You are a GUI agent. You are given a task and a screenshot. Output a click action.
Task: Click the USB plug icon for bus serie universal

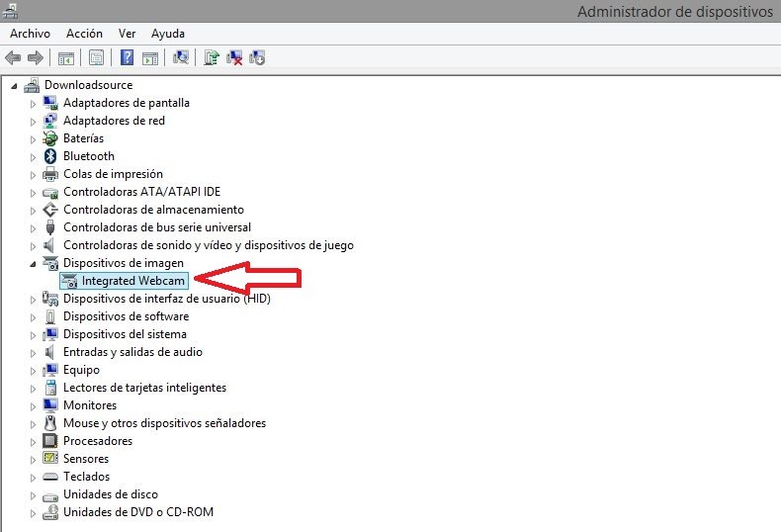[x=49, y=227]
